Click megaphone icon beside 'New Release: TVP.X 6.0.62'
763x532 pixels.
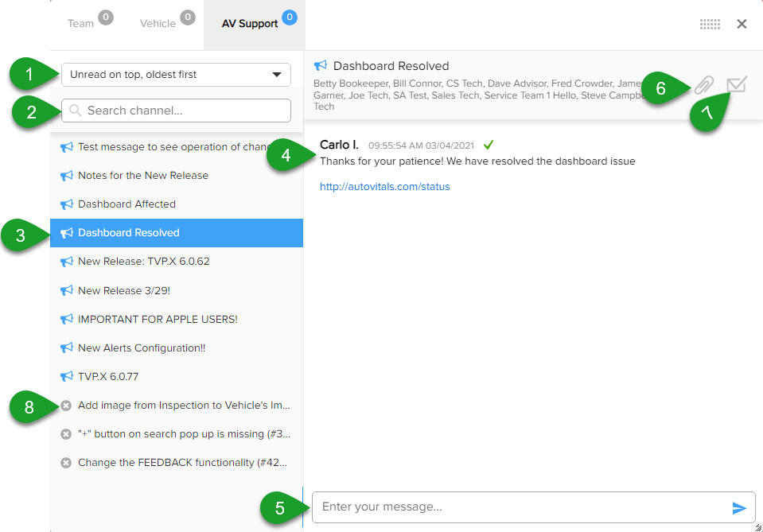[x=67, y=262]
